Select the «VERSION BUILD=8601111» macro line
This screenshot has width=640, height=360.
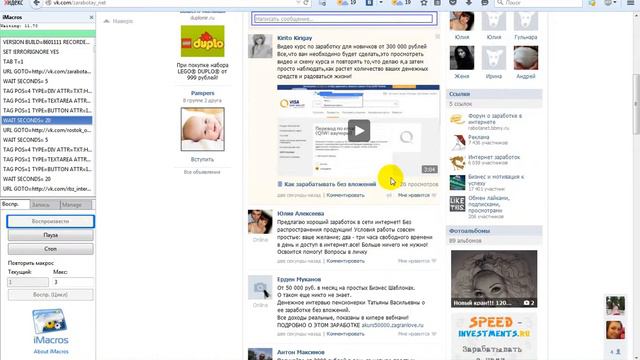[x=47, y=42]
